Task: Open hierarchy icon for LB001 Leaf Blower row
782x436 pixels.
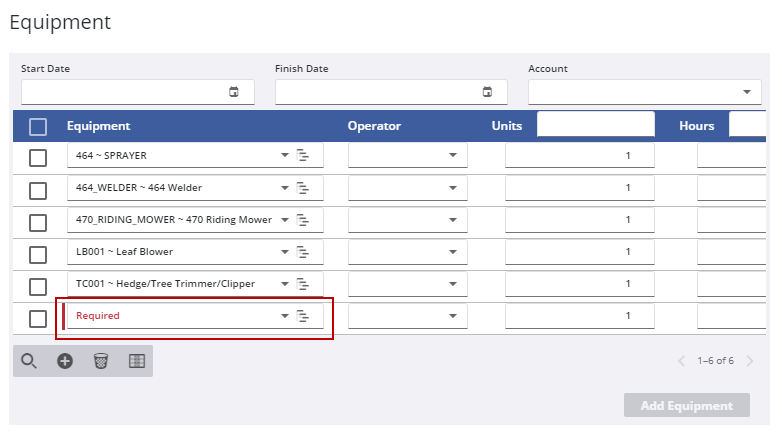Action: point(303,251)
